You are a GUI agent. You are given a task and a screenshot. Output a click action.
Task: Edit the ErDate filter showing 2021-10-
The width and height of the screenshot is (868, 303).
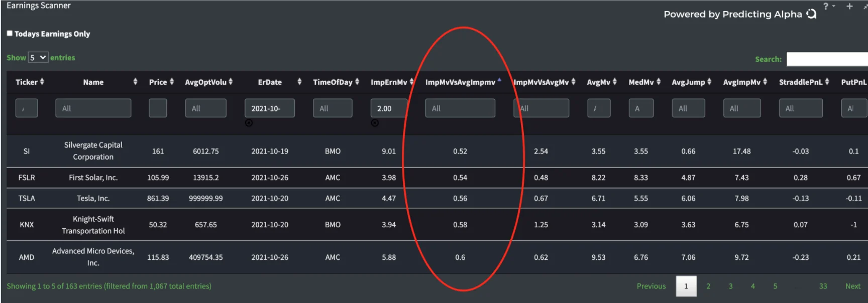[270, 108]
